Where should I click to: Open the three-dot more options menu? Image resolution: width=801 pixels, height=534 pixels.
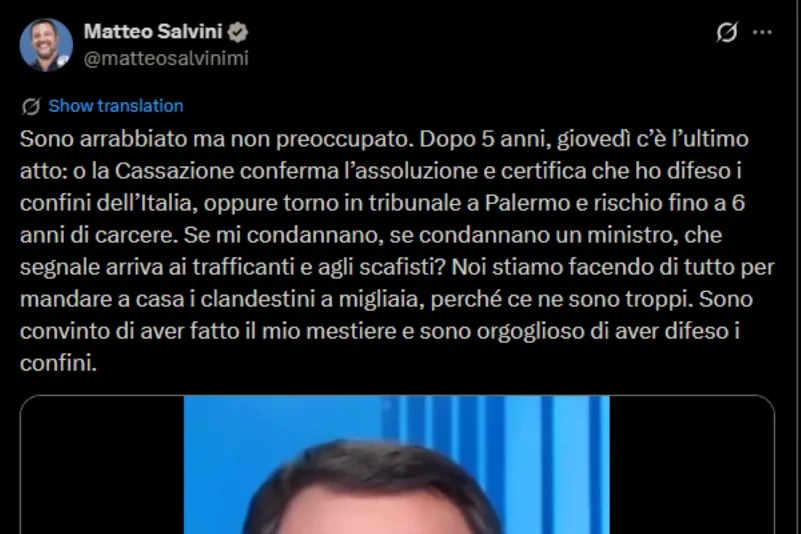pyautogui.click(x=762, y=32)
